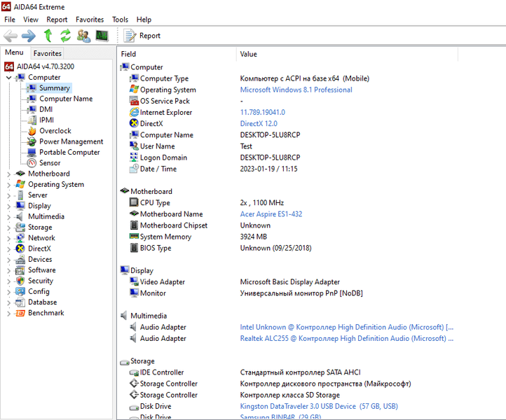The height and width of the screenshot is (420, 506).
Task: Open the Help menu
Action: click(144, 20)
